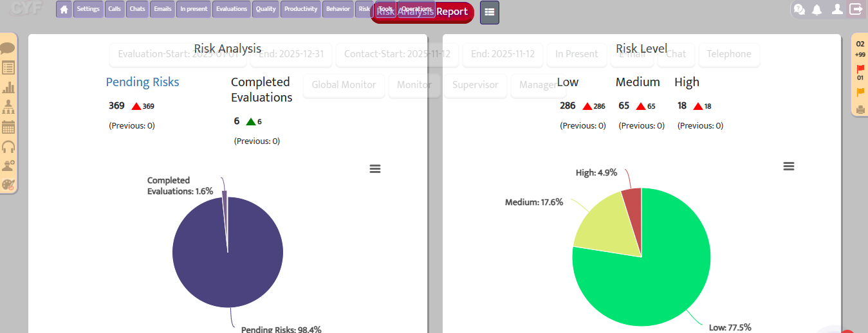The height and width of the screenshot is (333, 868).
Task: Open the help chat bubbles icon
Action: (x=799, y=9)
